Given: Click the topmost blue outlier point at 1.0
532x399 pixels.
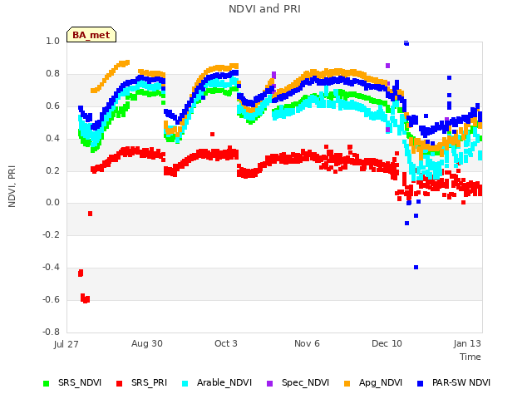Looking at the screenshot, I should coord(406,43).
